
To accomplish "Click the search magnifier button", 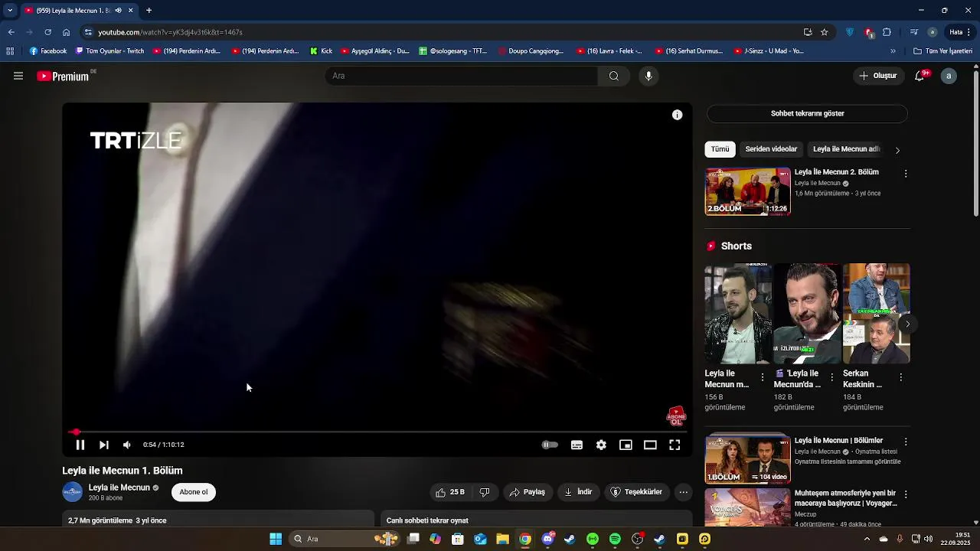I will pos(613,76).
